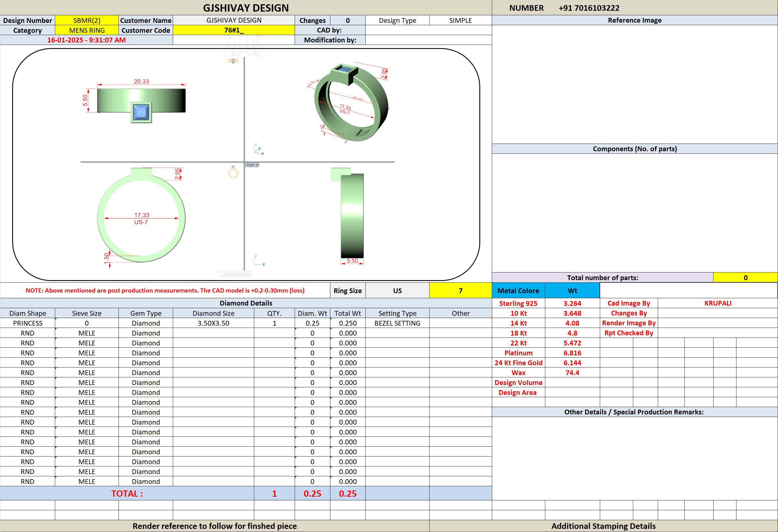
Task: Select the Components (No. of parts) header
Action: pyautogui.click(x=635, y=149)
